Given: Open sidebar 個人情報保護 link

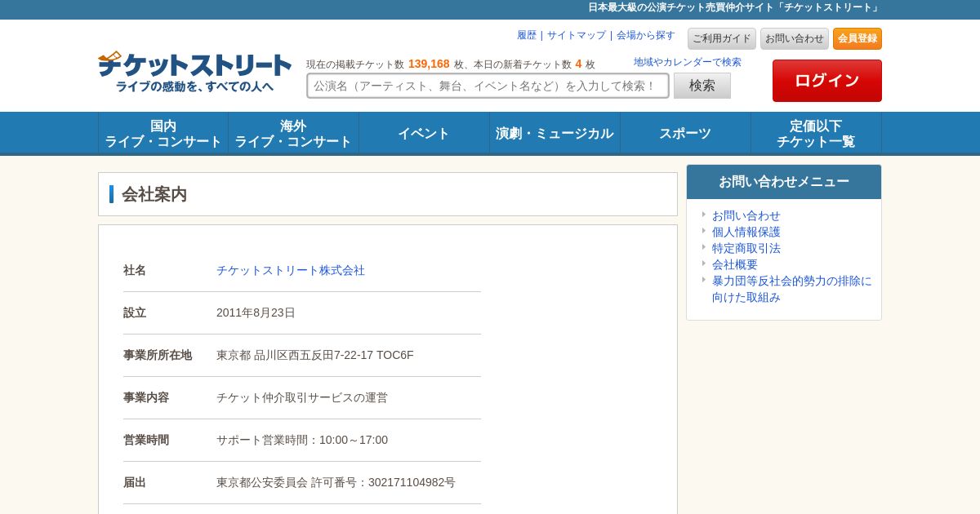Looking at the screenshot, I should click(746, 232).
